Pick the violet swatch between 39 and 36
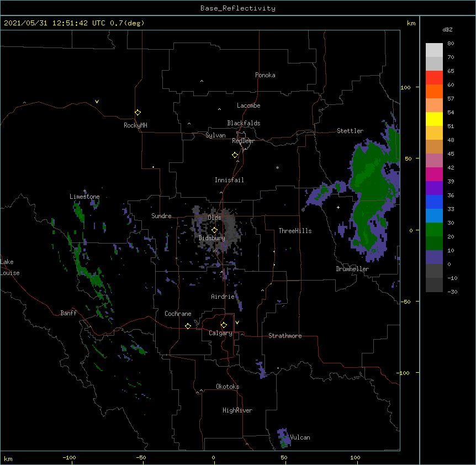476x465 pixels. click(434, 188)
